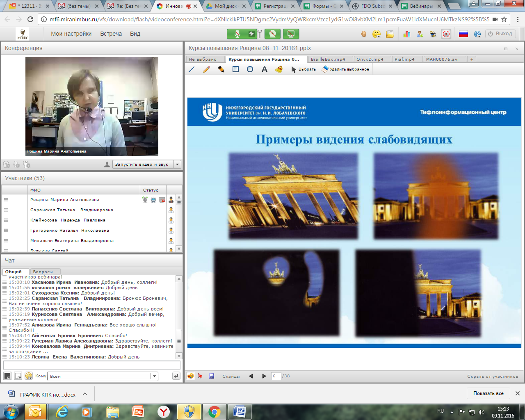
Task: Toggle Рощина's screen share status icon
Action: (162, 200)
